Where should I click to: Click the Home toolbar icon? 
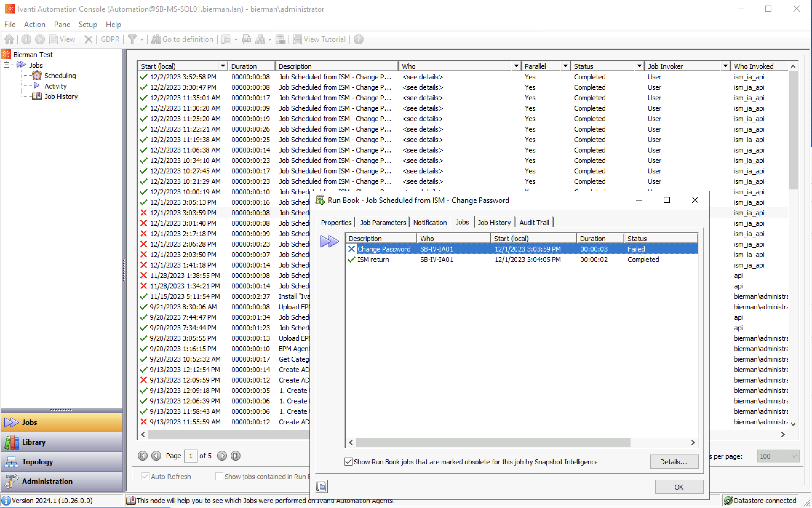(x=9, y=39)
